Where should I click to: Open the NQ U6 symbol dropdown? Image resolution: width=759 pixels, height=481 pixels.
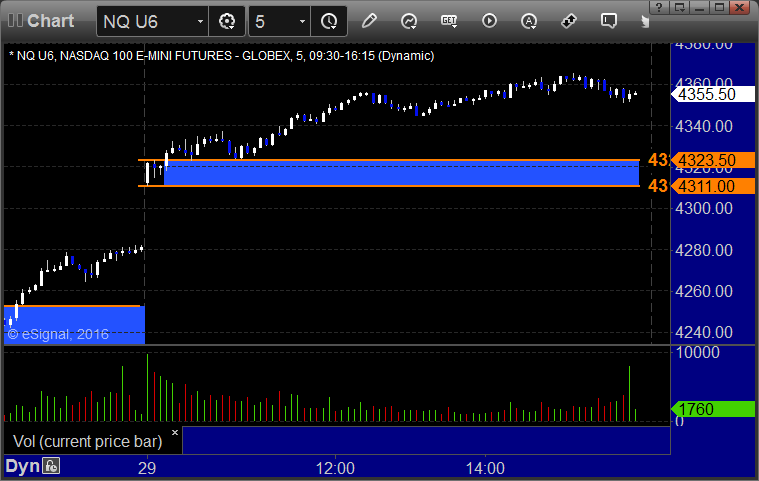point(200,21)
